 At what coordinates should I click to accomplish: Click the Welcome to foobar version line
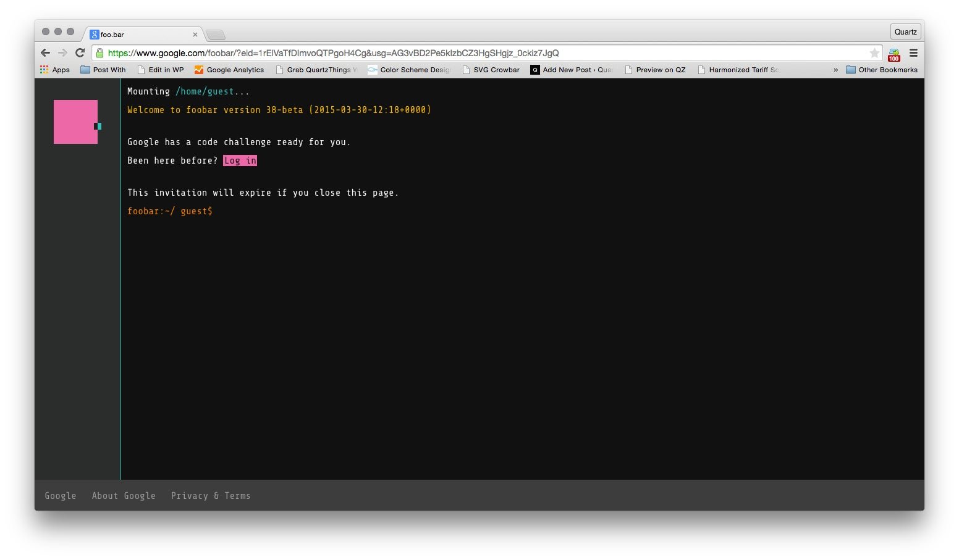coord(279,110)
